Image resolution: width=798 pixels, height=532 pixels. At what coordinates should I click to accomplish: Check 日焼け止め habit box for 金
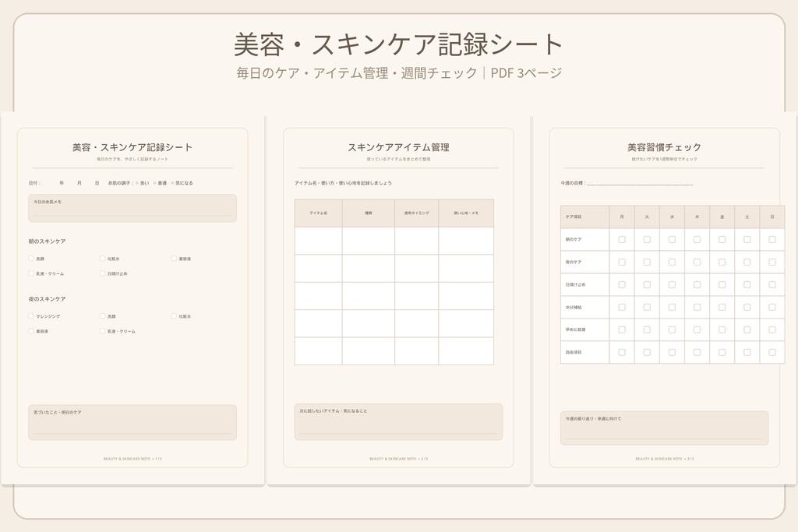pyautogui.click(x=722, y=285)
